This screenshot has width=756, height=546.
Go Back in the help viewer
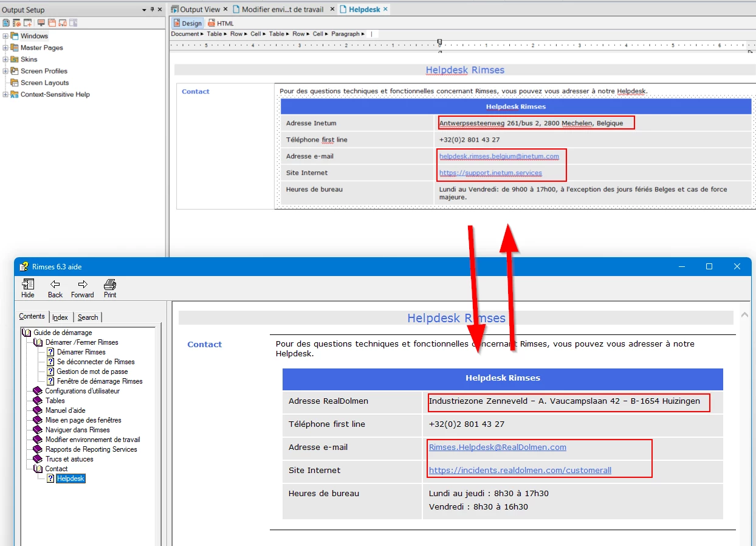click(x=55, y=288)
